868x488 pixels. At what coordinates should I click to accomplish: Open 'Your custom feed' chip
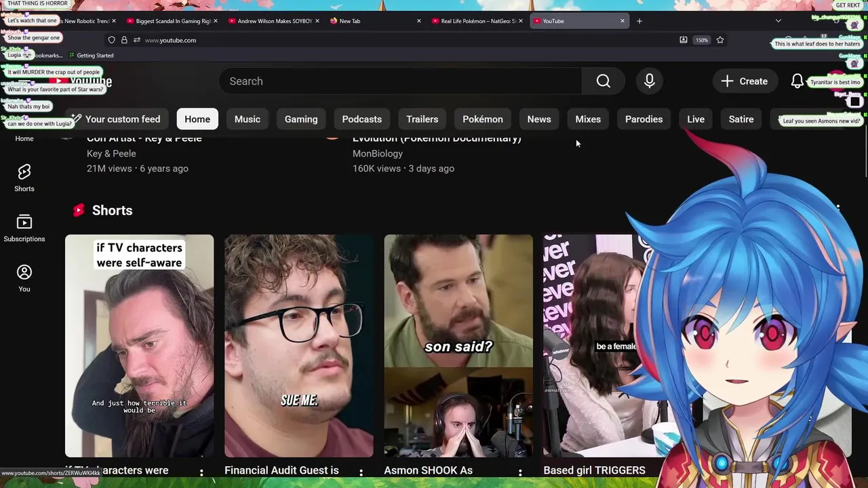pos(117,119)
